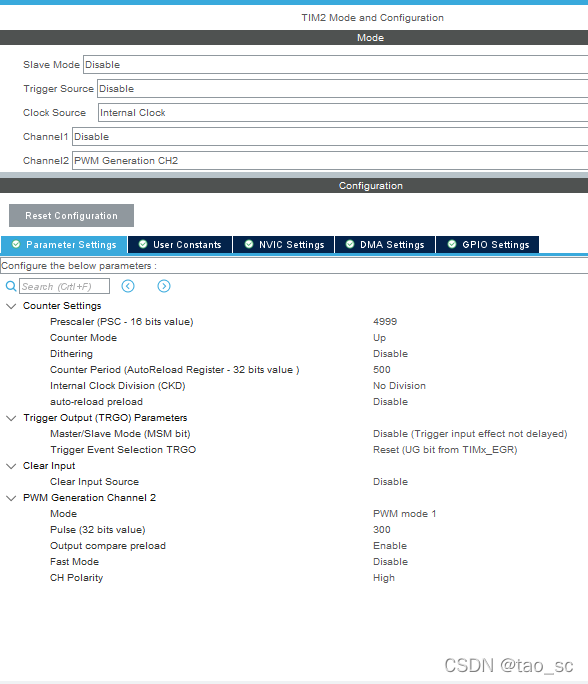Select auto-reload preload Disable value
The image size is (588, 684).
tap(390, 402)
